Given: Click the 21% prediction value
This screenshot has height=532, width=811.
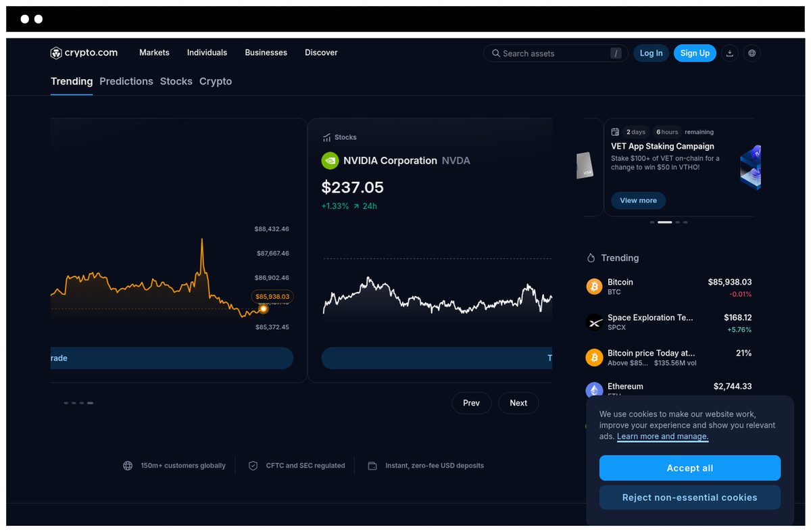Looking at the screenshot, I should pos(743,353).
